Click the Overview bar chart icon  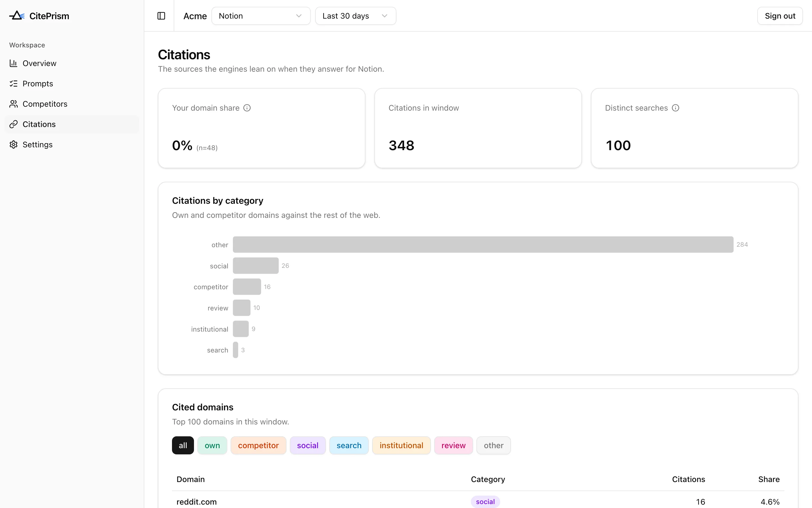tap(14, 63)
